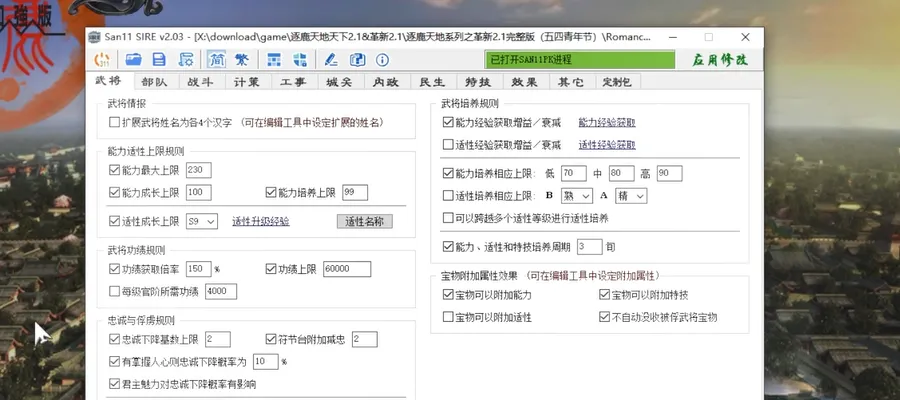Viewport: 900px width, 400px height.
Task: Toggle 有掌握人心则忠诚下降概率为 checkbox
Action: coord(114,362)
